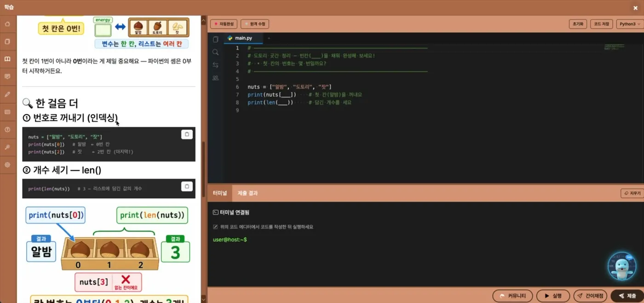Switch to the 터미널 tab
644x303 pixels.
tap(220, 193)
